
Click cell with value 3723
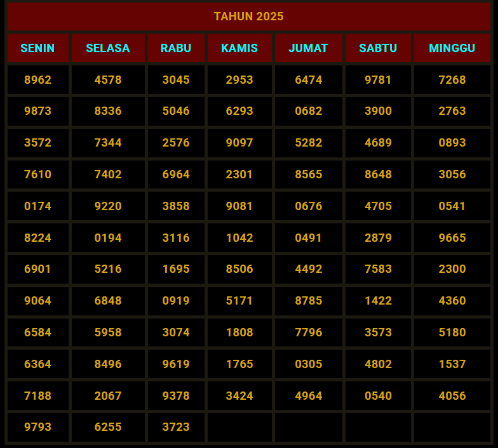pos(176,427)
